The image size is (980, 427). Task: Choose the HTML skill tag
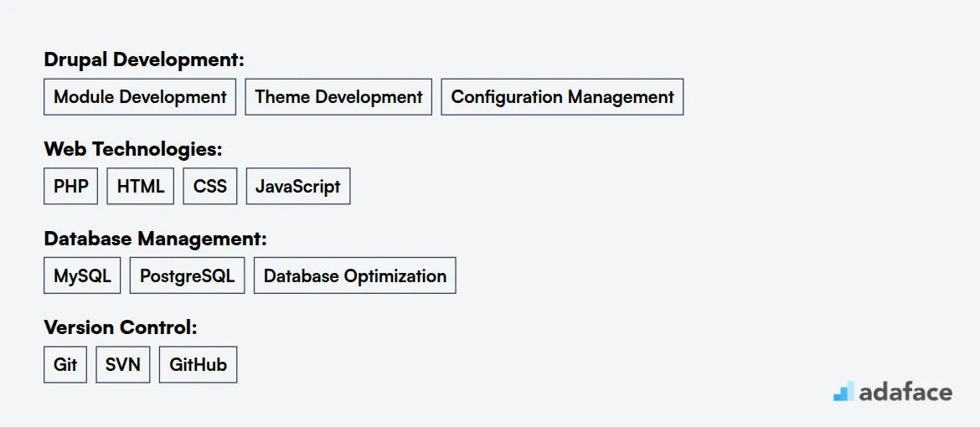coord(140,187)
